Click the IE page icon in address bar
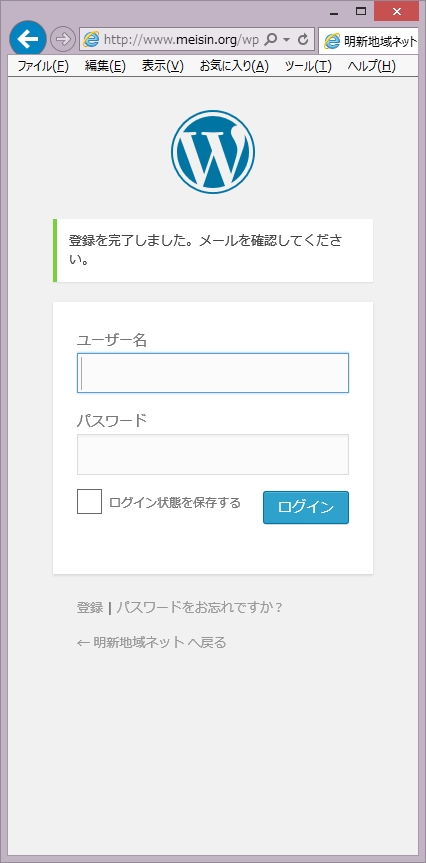Screen dimensions: 426x863 (91, 40)
